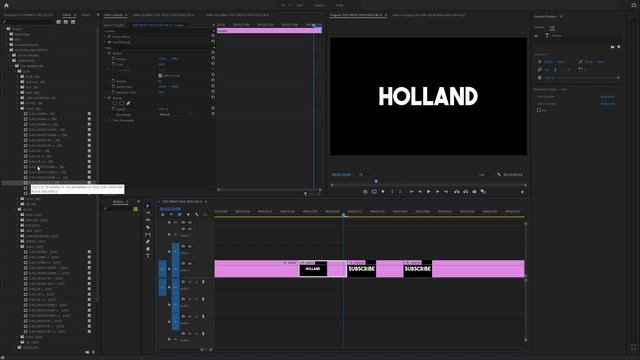Toggle animation stopwatch for Scale
Image resolution: width=640 pixels, height=360 pixels.
tap(113, 64)
